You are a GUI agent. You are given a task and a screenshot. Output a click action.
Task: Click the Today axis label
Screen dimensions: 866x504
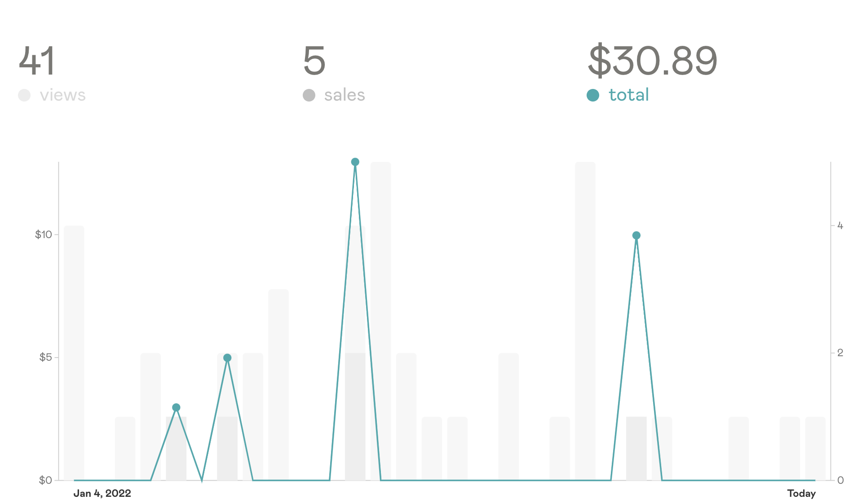pos(801,494)
